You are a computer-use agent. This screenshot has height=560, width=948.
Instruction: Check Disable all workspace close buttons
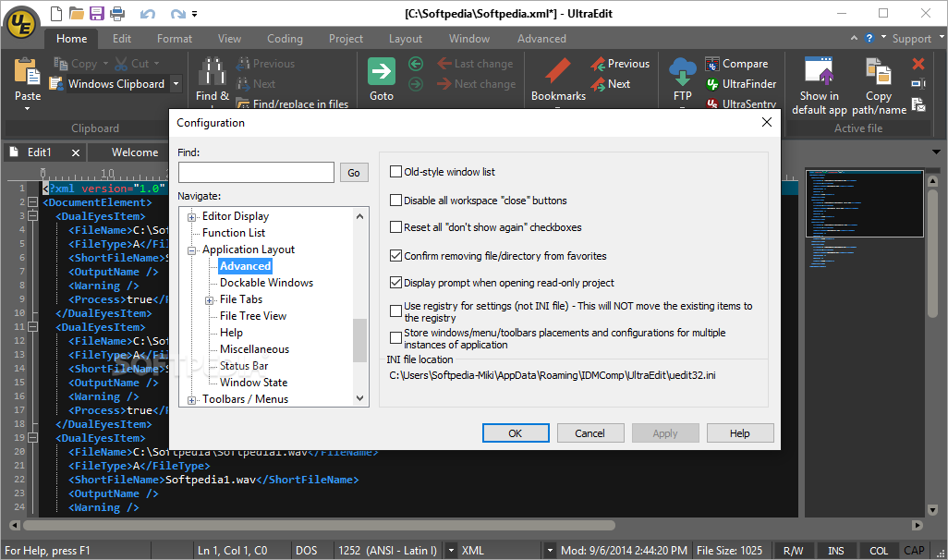coord(396,201)
